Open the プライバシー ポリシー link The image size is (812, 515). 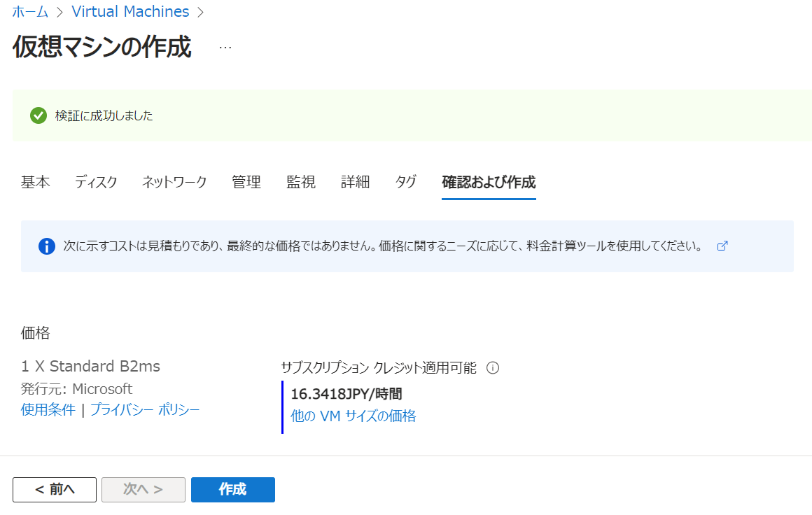145,410
